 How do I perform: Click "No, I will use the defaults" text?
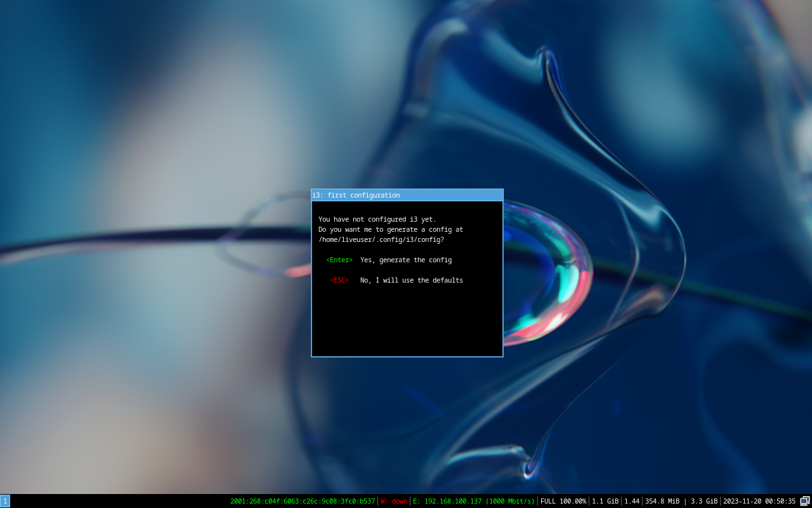click(412, 281)
